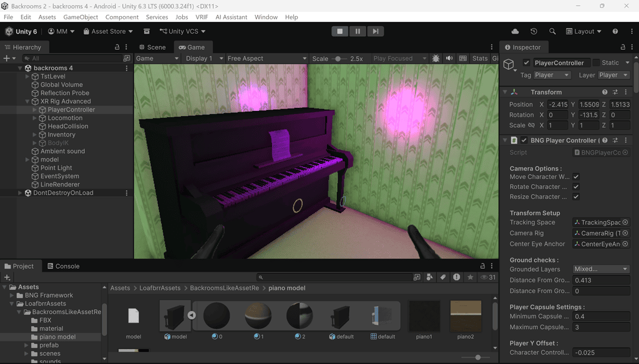Lock the Inspector panel
The height and width of the screenshot is (364, 639).
click(623, 47)
